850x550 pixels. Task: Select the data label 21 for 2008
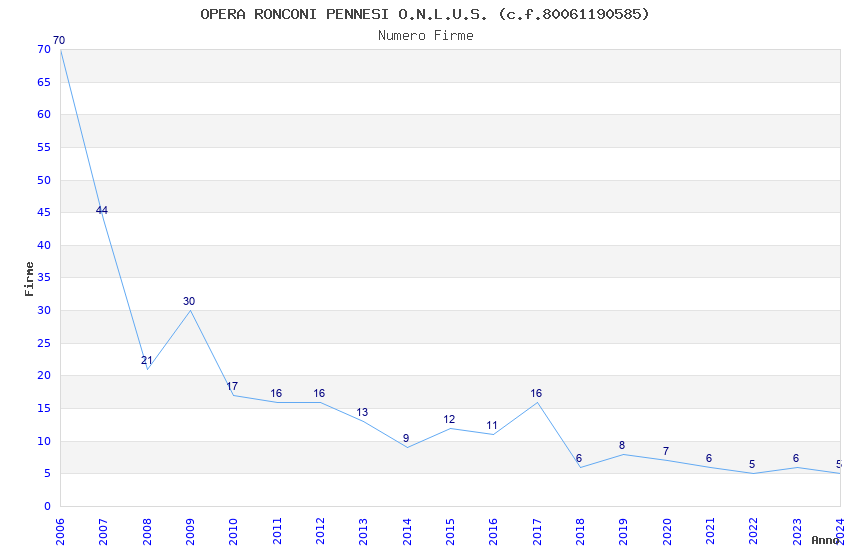(x=146, y=360)
